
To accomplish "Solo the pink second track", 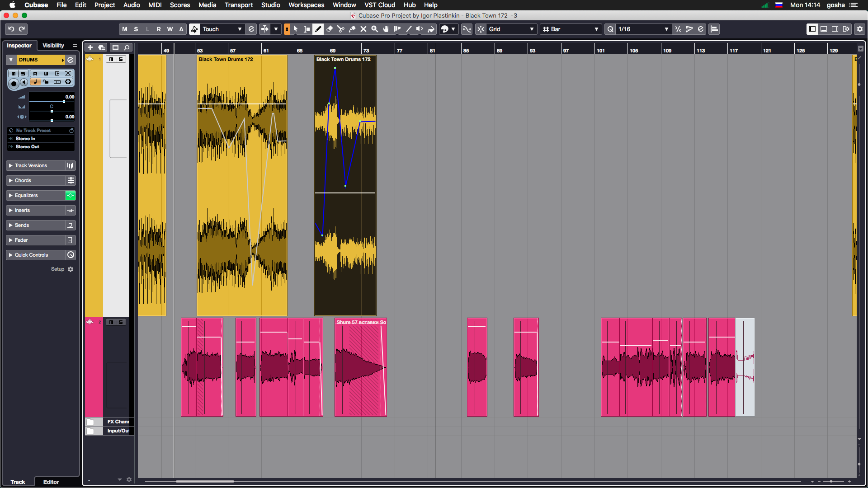I will pyautogui.click(x=121, y=322).
